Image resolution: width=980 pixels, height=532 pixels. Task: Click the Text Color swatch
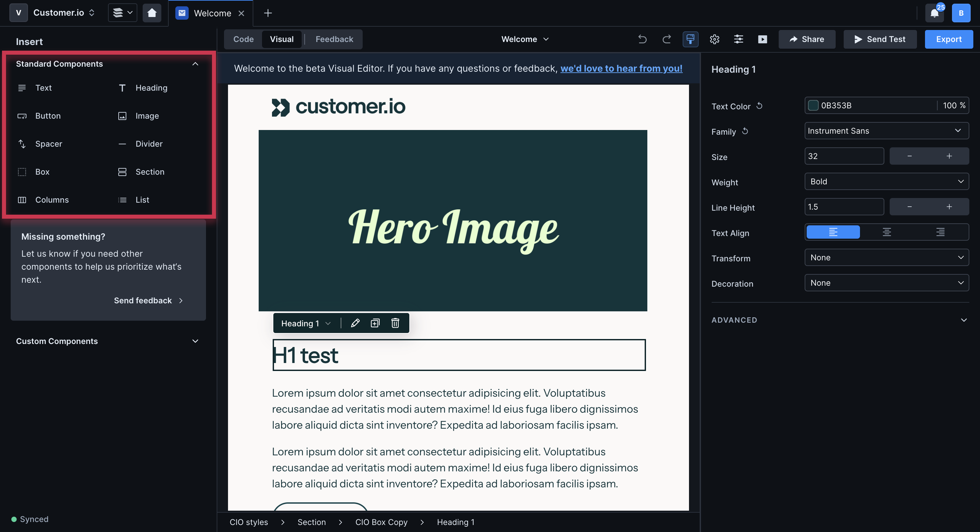point(813,105)
